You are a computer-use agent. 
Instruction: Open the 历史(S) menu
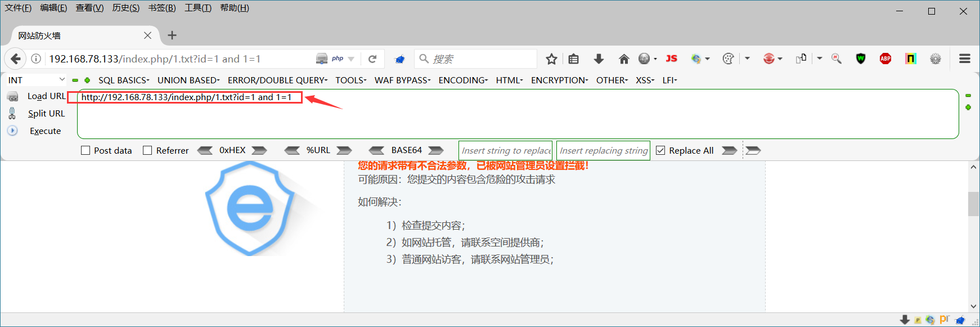(x=126, y=8)
